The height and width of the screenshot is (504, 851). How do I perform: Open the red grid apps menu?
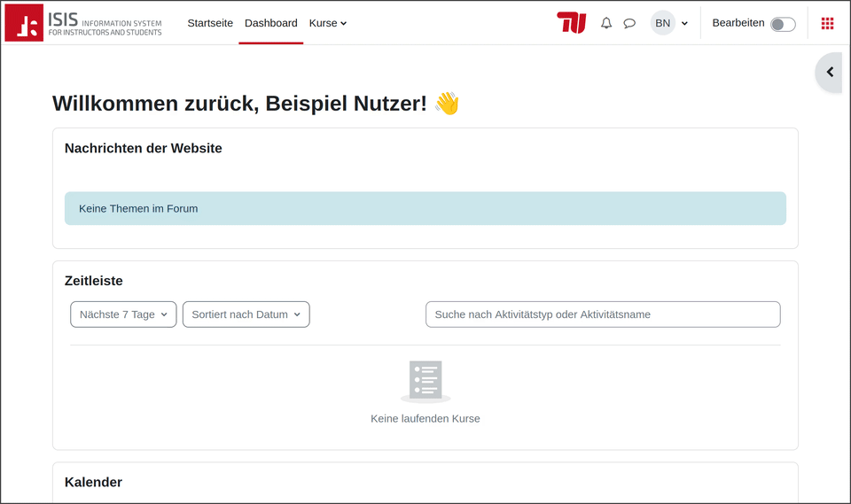[827, 23]
